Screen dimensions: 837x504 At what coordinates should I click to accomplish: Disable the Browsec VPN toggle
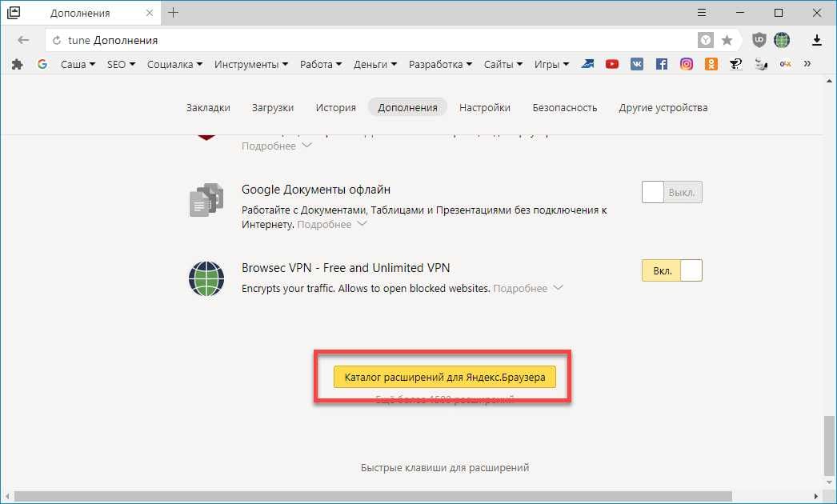pyautogui.click(x=671, y=270)
